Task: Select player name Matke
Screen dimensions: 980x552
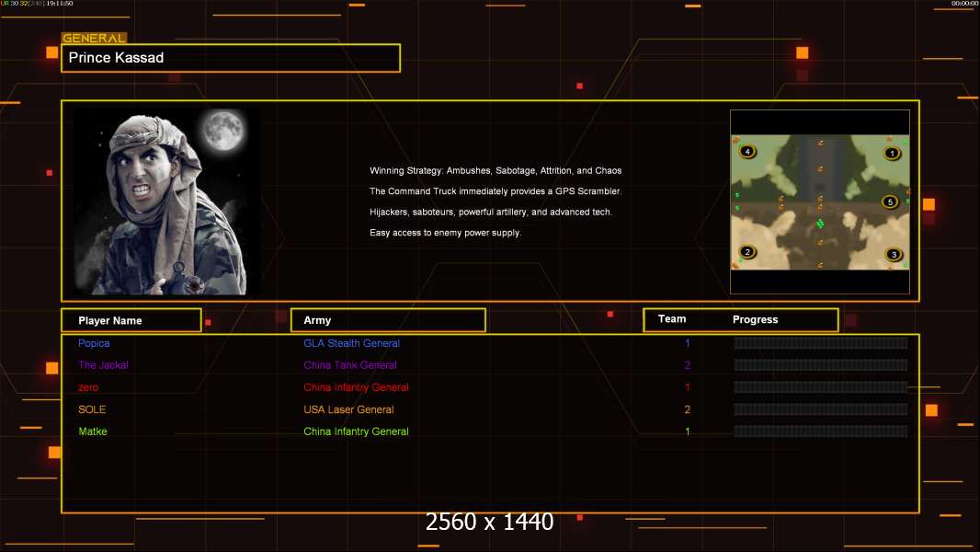Action: click(x=93, y=431)
